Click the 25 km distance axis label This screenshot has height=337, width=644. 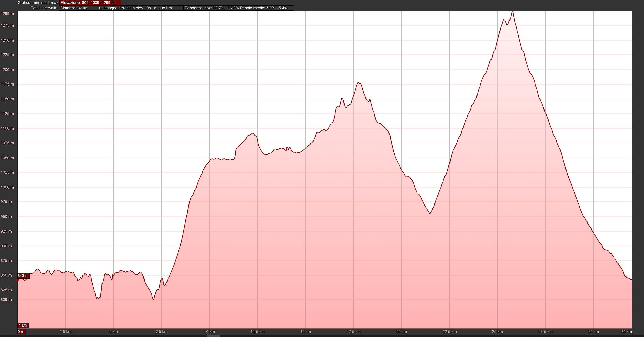pos(497,332)
